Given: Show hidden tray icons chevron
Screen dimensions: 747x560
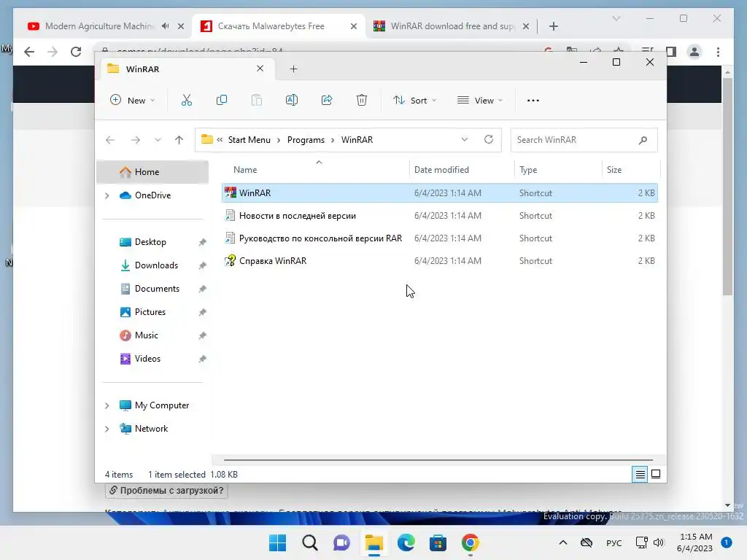Looking at the screenshot, I should [x=562, y=542].
